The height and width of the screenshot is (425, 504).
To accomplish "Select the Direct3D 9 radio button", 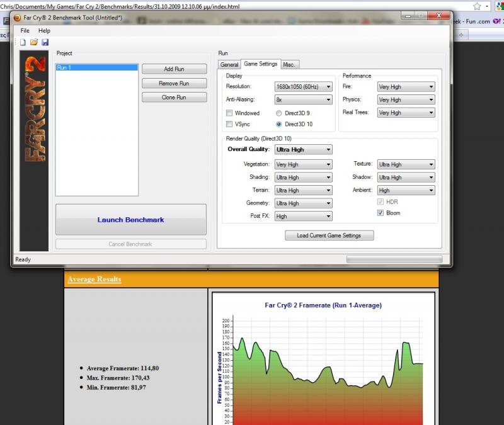I will [278, 113].
